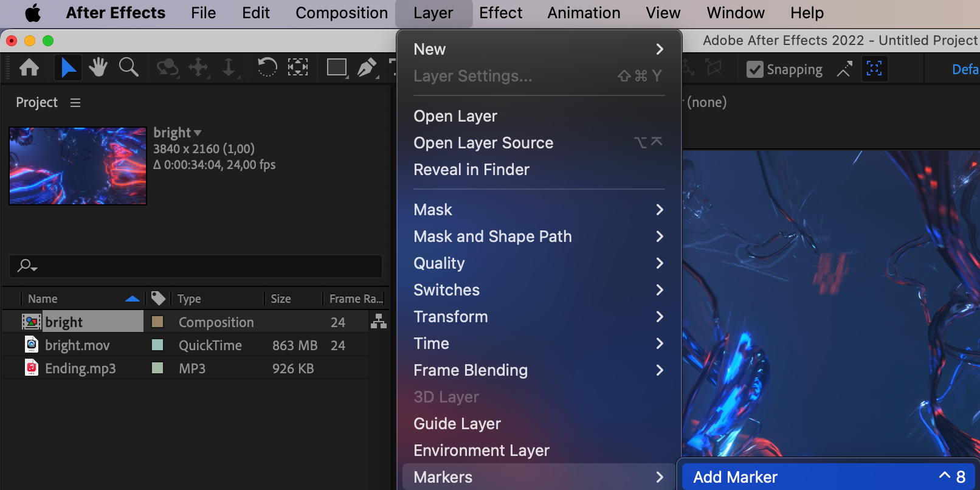This screenshot has height=490, width=980.
Task: Expand the Time submenu
Action: tap(539, 343)
